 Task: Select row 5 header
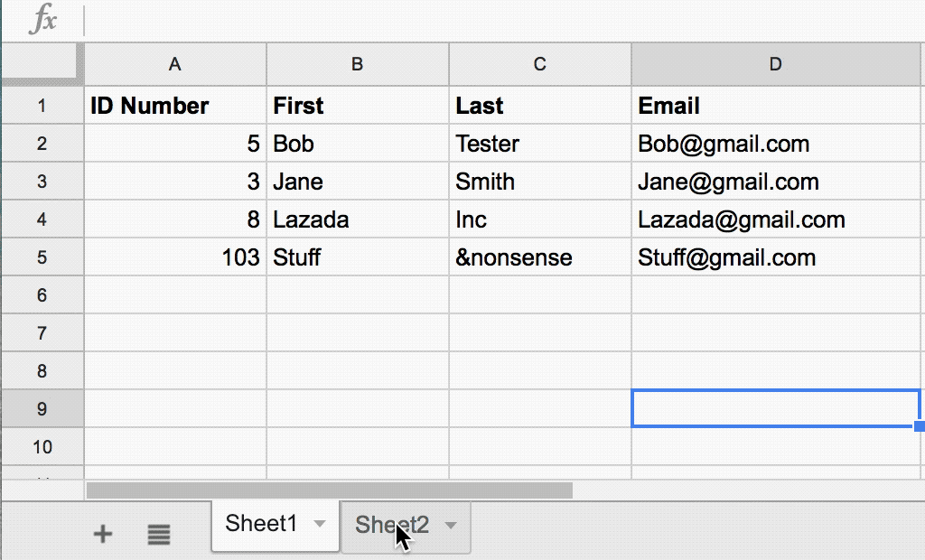coord(42,257)
